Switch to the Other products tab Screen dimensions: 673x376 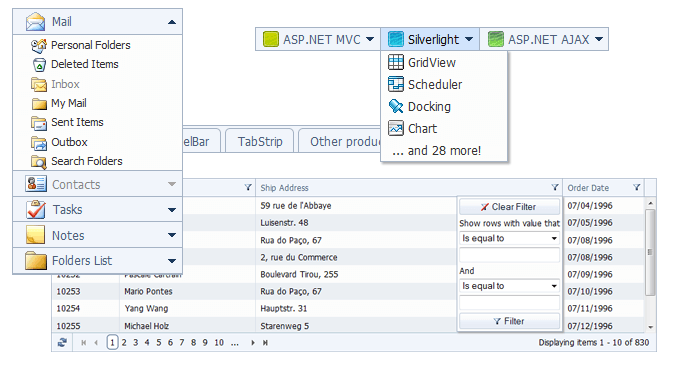pyautogui.click(x=339, y=142)
